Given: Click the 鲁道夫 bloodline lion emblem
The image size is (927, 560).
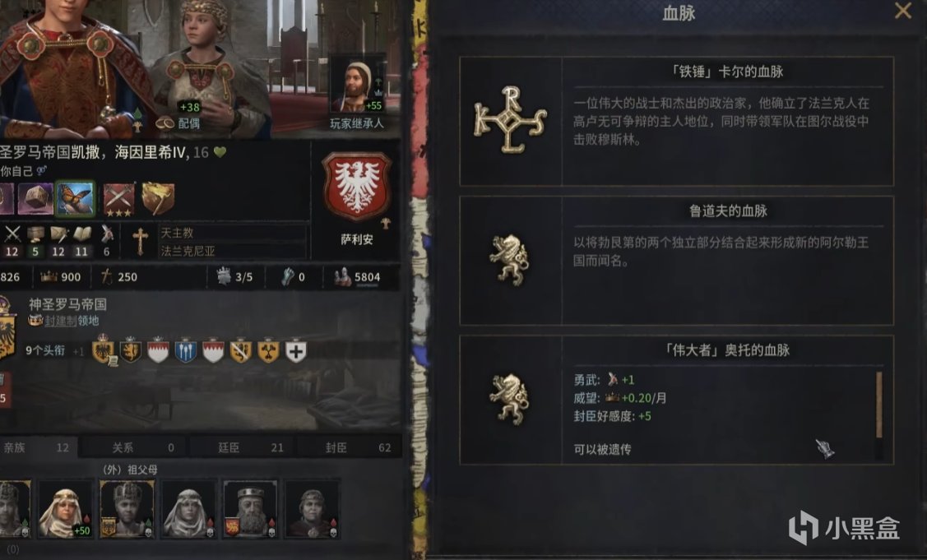Looking at the screenshot, I should point(509,260).
